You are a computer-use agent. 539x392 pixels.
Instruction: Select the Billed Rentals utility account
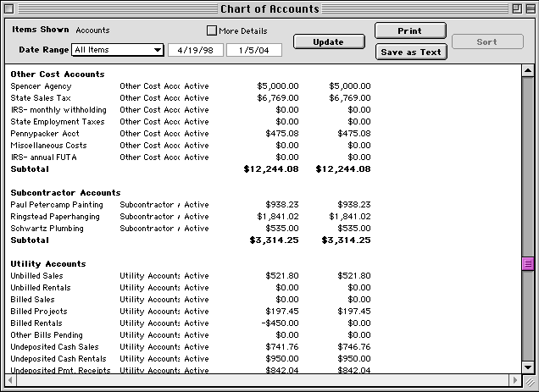36,323
